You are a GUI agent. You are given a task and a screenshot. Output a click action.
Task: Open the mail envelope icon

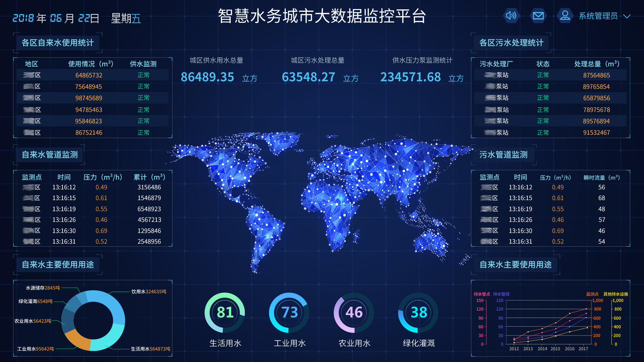(538, 16)
